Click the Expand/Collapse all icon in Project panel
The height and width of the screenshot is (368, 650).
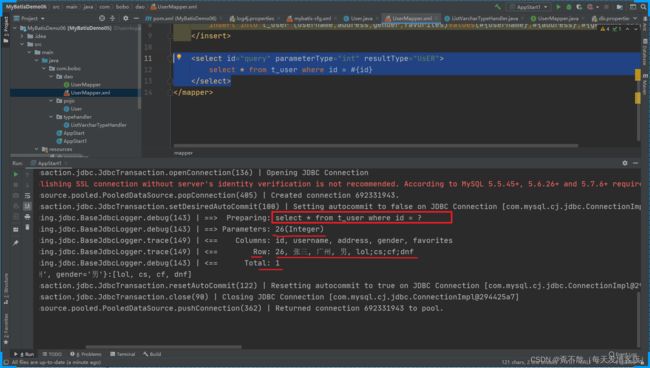(x=113, y=18)
